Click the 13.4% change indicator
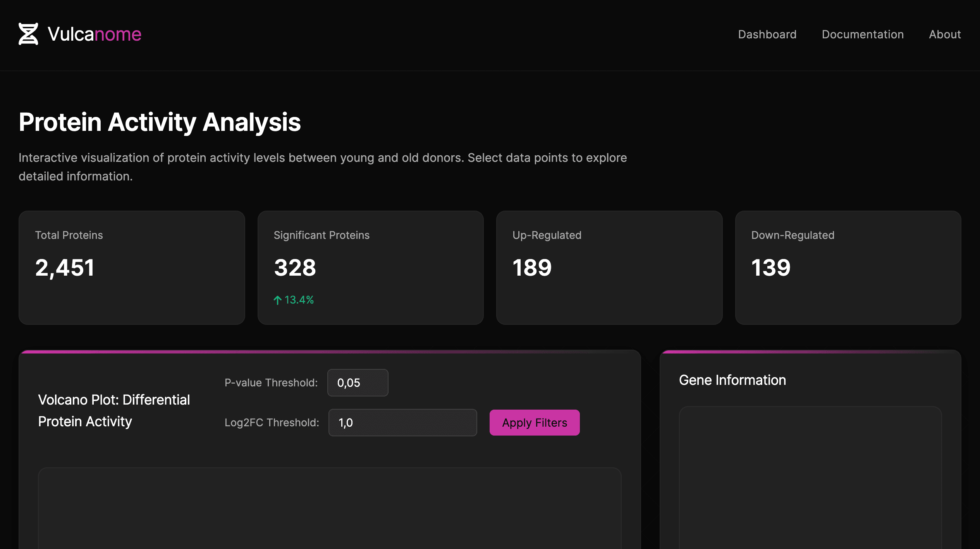Screen dimensions: 980x549 pos(294,300)
